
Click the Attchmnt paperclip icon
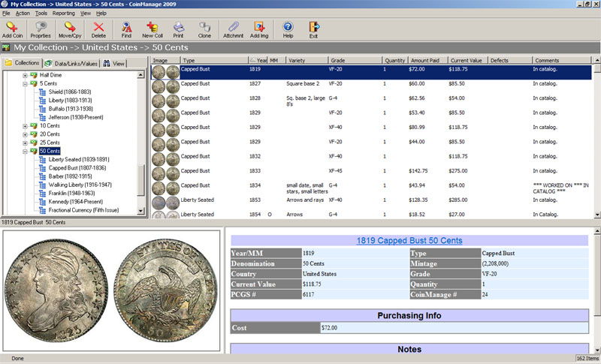233,29
